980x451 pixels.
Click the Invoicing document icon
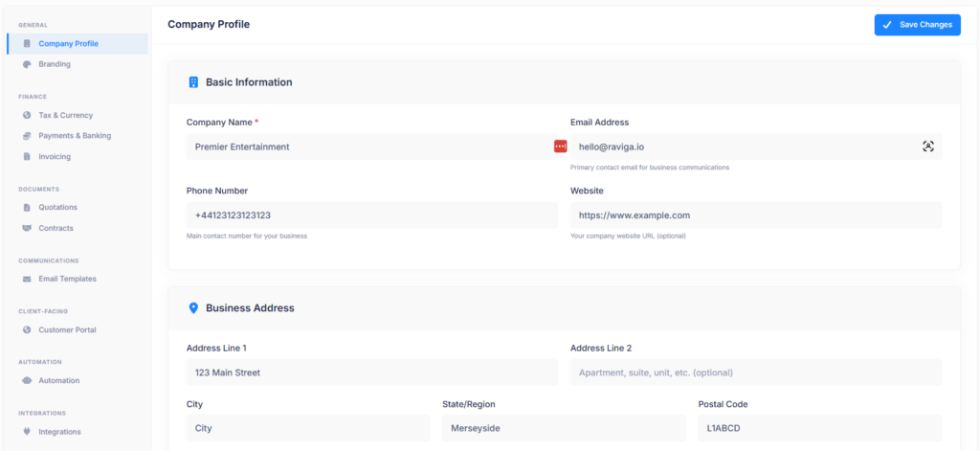pyautogui.click(x=27, y=156)
